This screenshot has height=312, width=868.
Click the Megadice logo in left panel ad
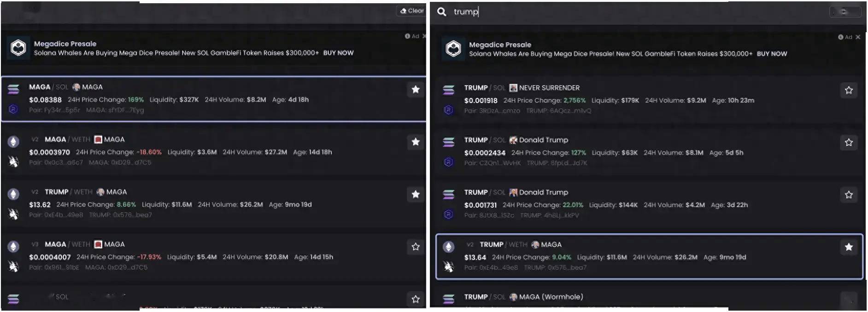[18, 47]
